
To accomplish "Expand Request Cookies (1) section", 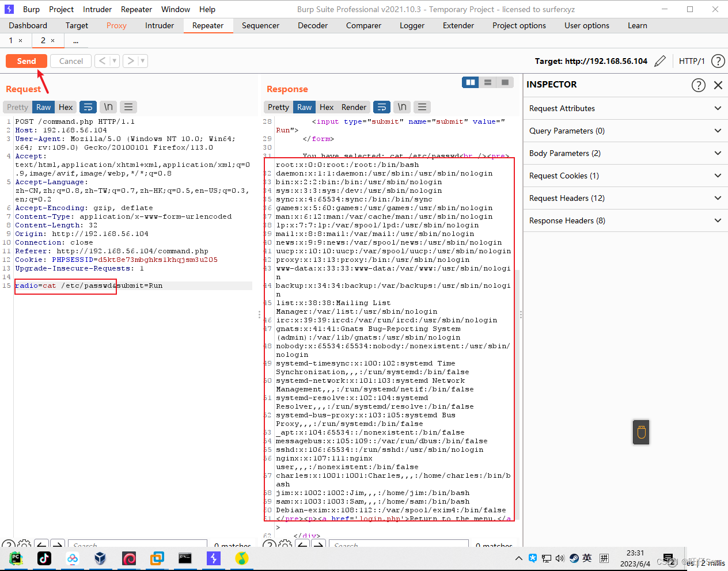I will pos(625,176).
